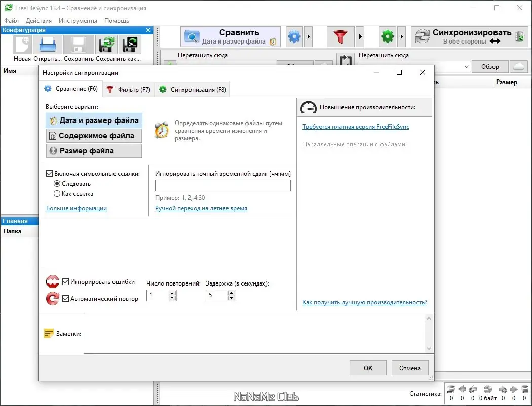Expand arrow next to comparison gear
Image resolution: width=532 pixels, height=406 pixels.
309,36
